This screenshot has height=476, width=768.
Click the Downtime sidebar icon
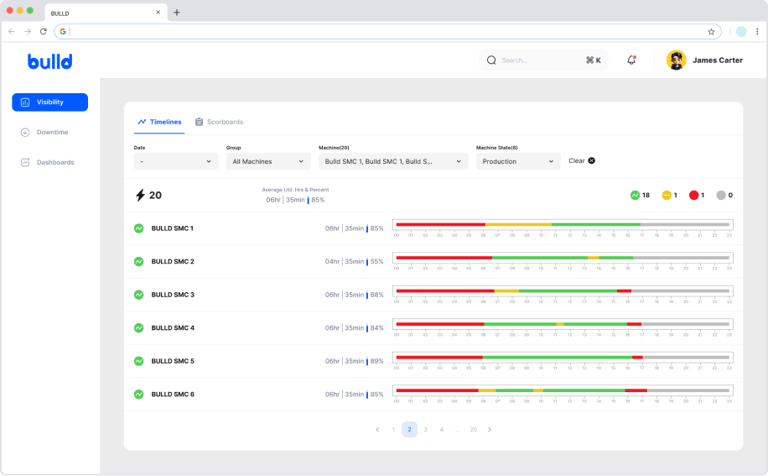coord(25,132)
